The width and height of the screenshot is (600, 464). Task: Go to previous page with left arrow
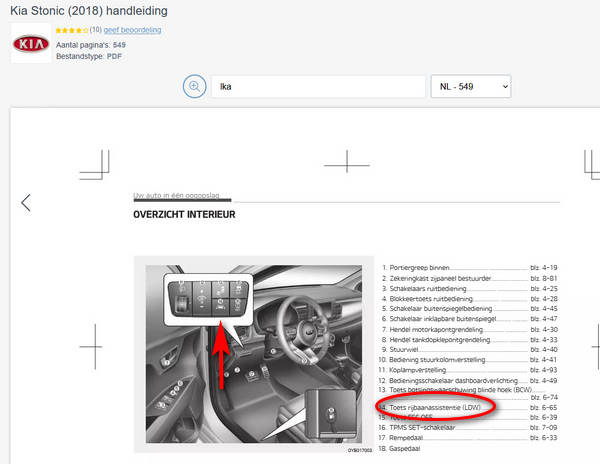coord(26,203)
